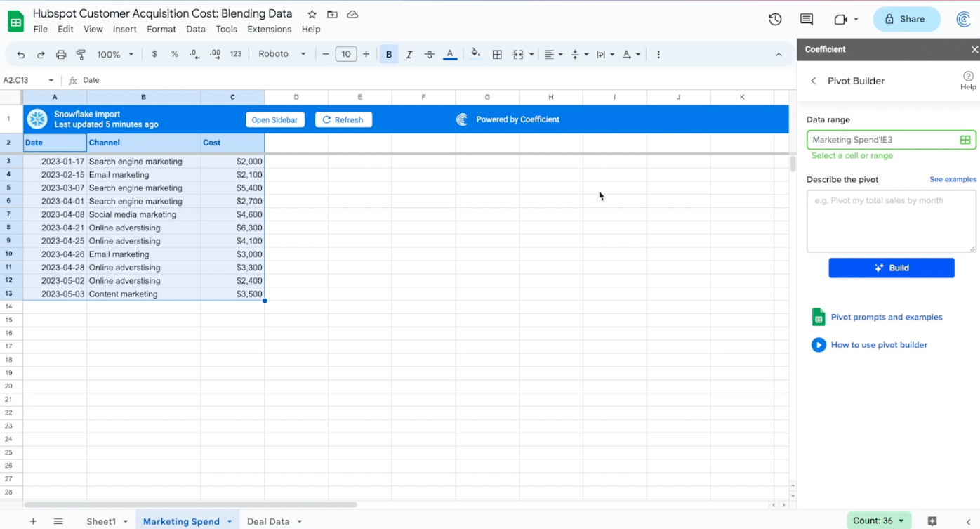980x529 pixels.
Task: Open the Marketing Spend tab dropdown arrow
Action: point(230,521)
